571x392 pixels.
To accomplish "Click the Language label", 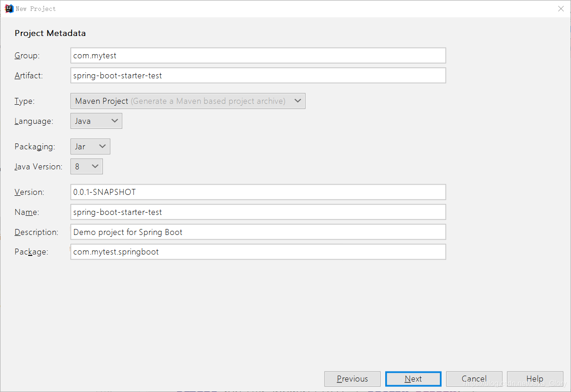I will pyautogui.click(x=34, y=121).
